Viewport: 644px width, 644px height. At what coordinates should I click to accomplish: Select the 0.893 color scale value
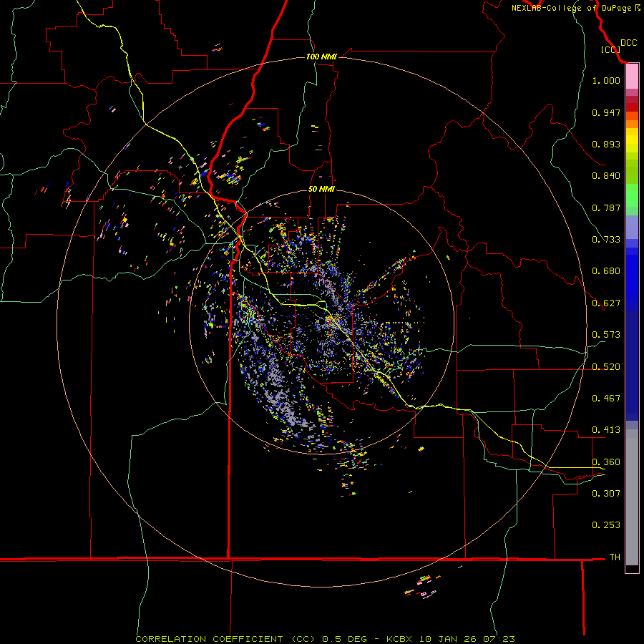click(606, 144)
